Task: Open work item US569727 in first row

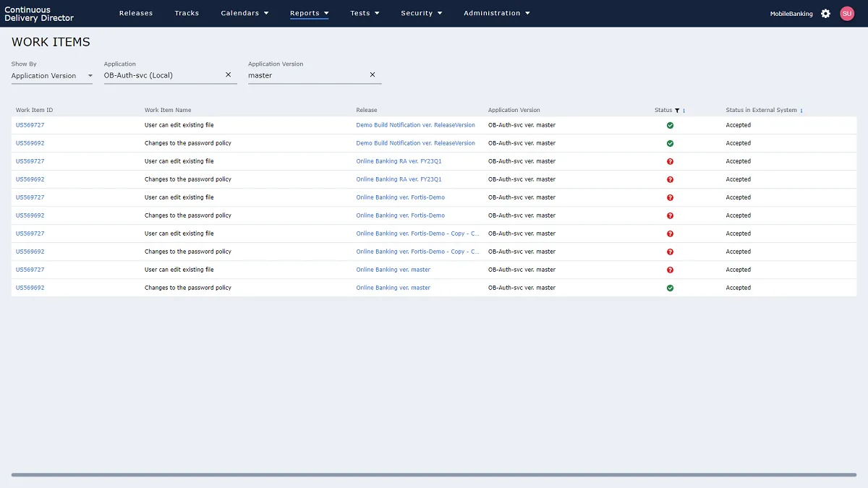Action: pos(30,125)
